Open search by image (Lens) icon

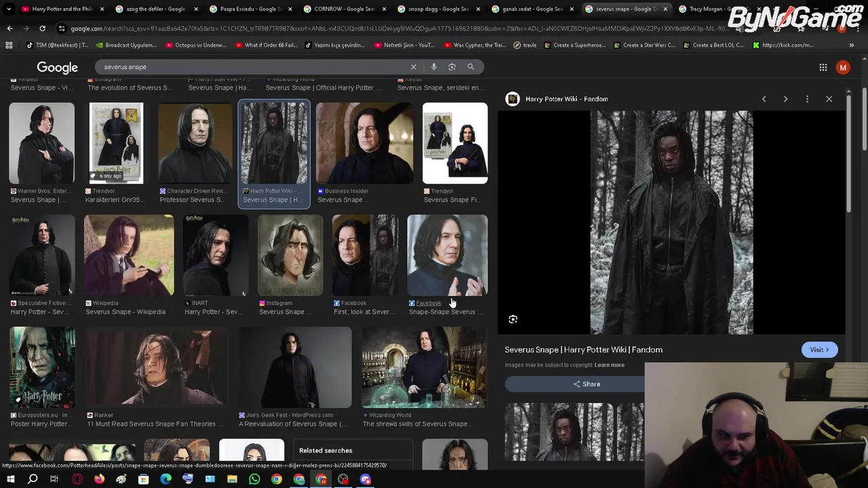(452, 67)
